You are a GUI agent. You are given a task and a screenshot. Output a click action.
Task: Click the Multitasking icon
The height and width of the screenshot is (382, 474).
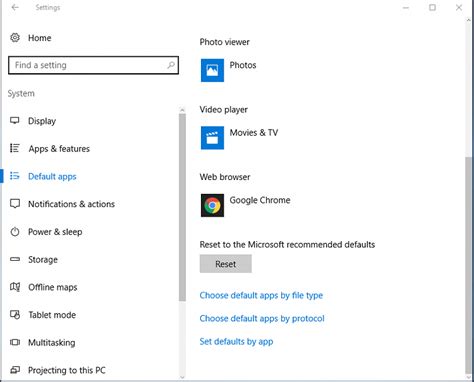15,342
